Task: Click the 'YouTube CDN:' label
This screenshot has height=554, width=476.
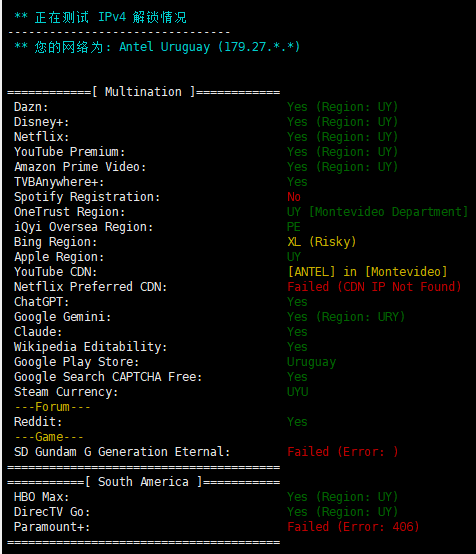Action: point(55,272)
